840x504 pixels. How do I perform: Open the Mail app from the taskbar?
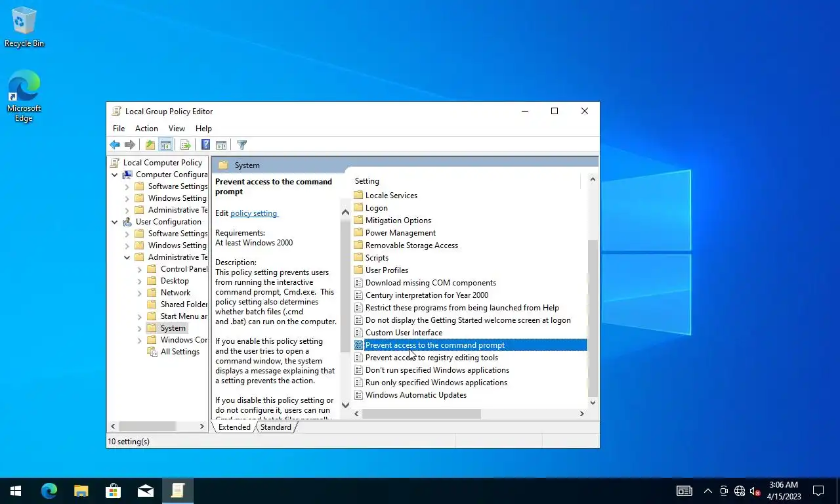tap(145, 490)
